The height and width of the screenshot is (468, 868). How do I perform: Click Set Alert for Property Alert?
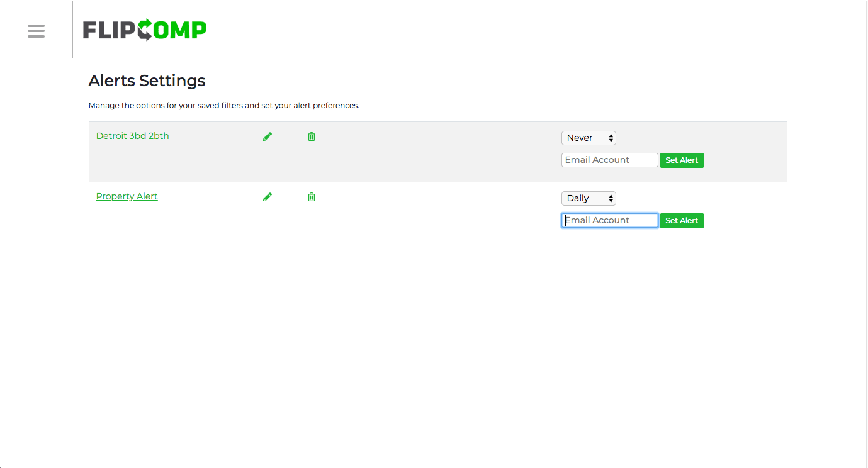coord(682,220)
